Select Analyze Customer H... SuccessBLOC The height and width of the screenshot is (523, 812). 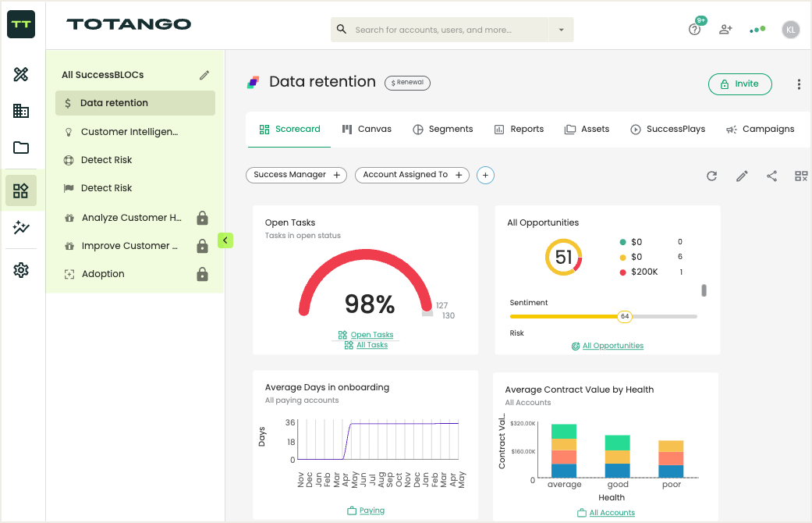coord(124,218)
